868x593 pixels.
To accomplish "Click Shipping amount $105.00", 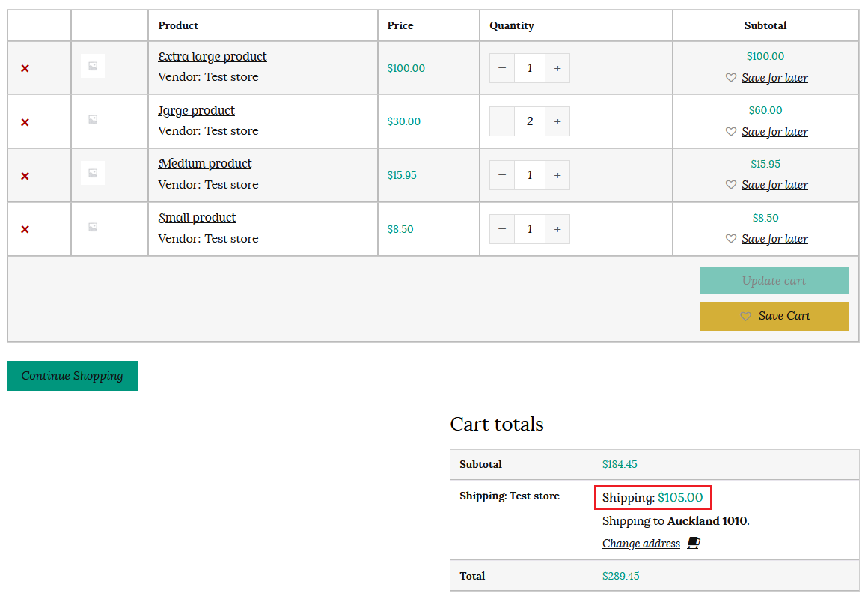I will tap(680, 497).
